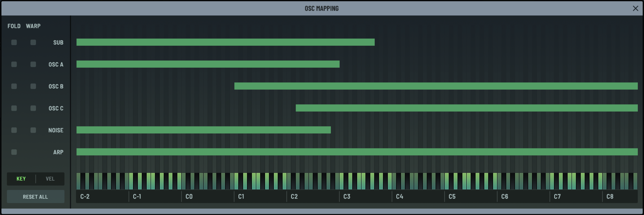The width and height of the screenshot is (644, 215).
Task: Click the NOISE key range bar
Action: click(204, 130)
